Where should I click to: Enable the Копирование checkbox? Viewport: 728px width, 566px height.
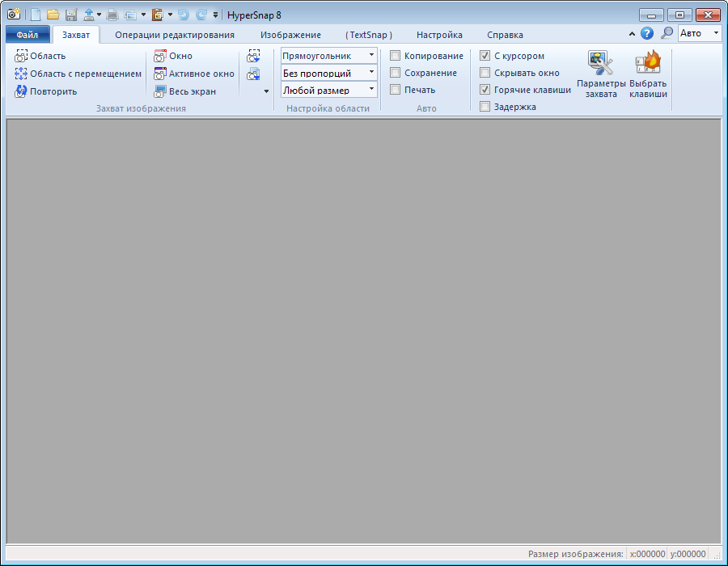click(396, 56)
